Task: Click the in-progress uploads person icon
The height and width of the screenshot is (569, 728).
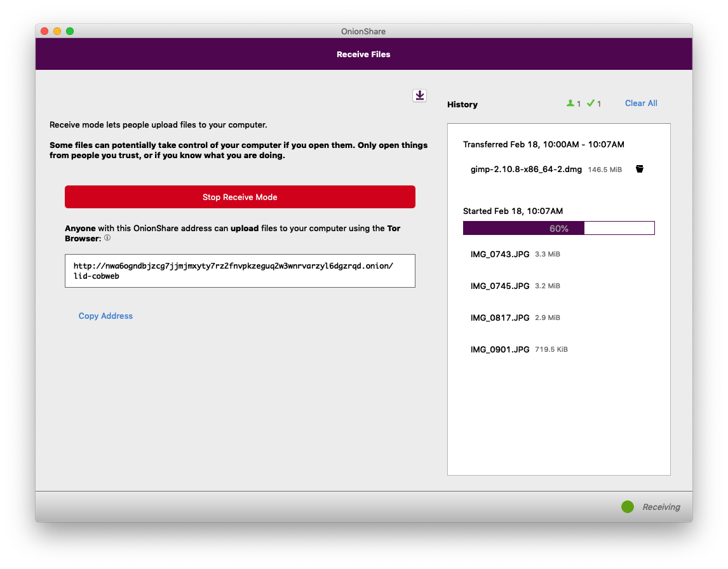Action: coord(570,104)
